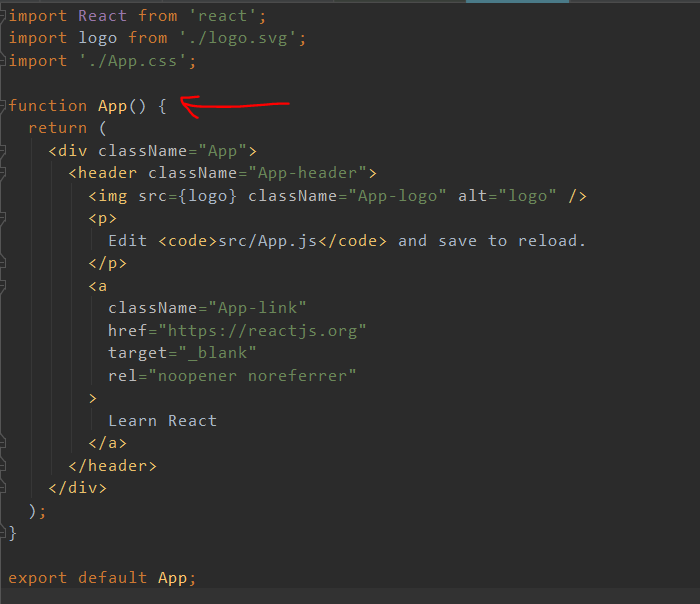
Task: Click the "App-header" string
Action: tap(307, 173)
